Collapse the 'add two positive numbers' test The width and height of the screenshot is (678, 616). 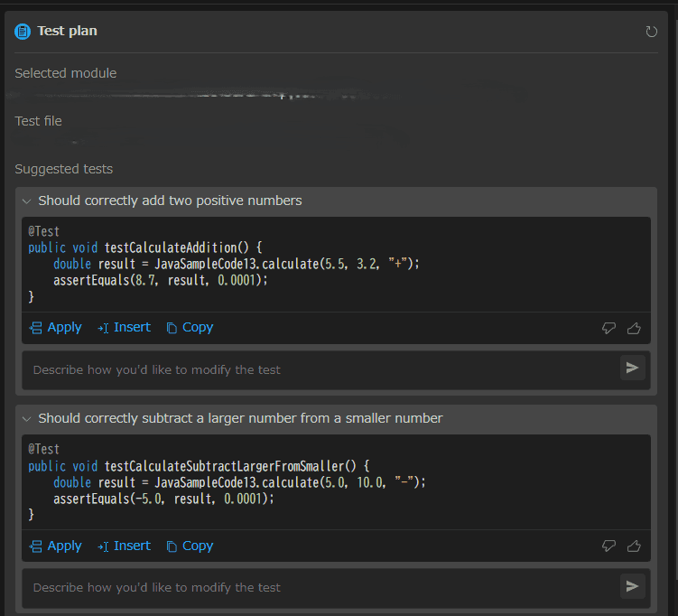(27, 201)
